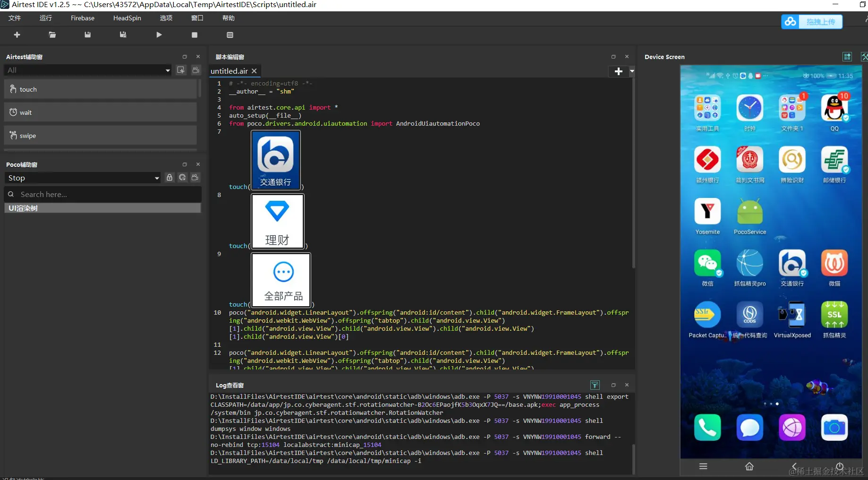Open the 时钟 clock app on the device
This screenshot has width=868, height=480.
pos(750,113)
